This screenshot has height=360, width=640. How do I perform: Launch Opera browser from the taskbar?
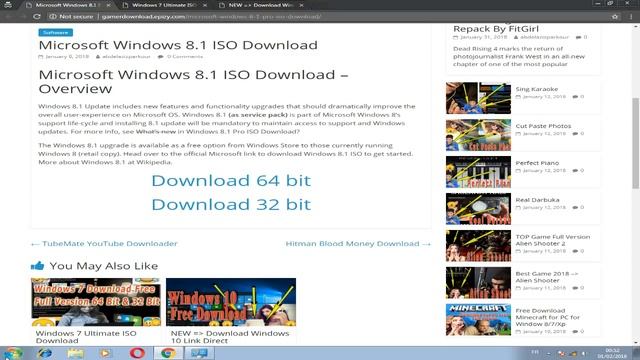point(137,353)
